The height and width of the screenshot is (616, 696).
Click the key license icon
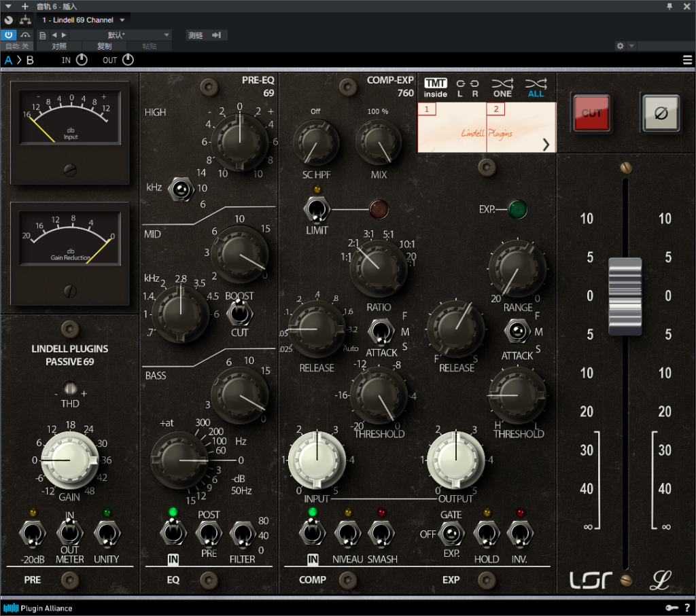point(672,608)
